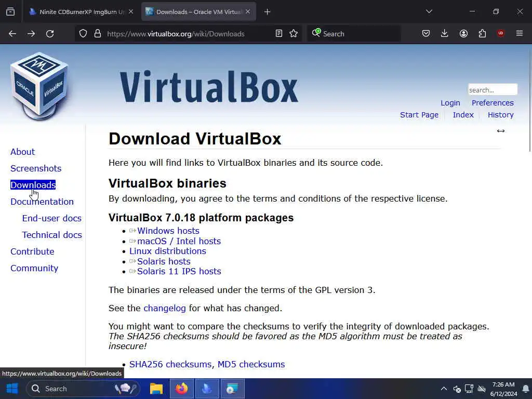Download macOS / Intel hosts package
Screen dimensions: 532x399
pos(179,241)
